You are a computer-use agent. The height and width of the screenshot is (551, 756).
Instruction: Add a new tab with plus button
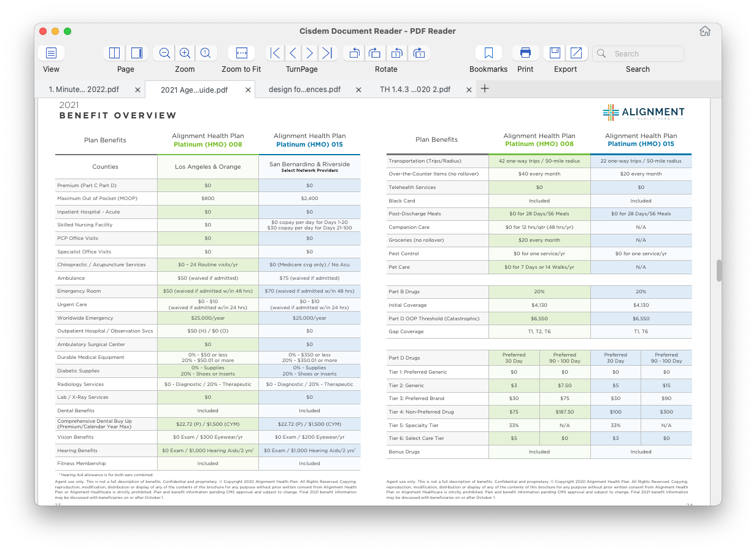point(485,88)
